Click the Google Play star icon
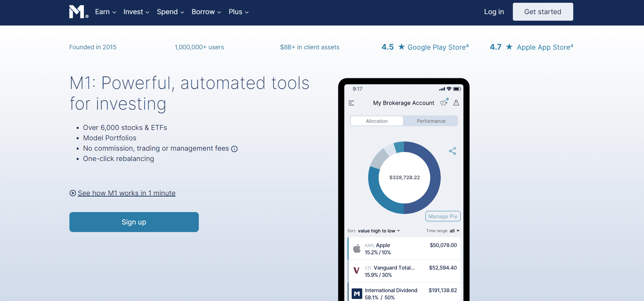The height and width of the screenshot is (301, 644). pyautogui.click(x=401, y=47)
